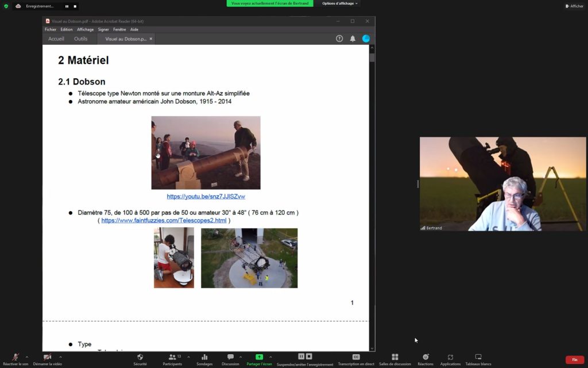The height and width of the screenshot is (368, 588).
Task: Click the video panel divider handle
Action: coord(418,184)
